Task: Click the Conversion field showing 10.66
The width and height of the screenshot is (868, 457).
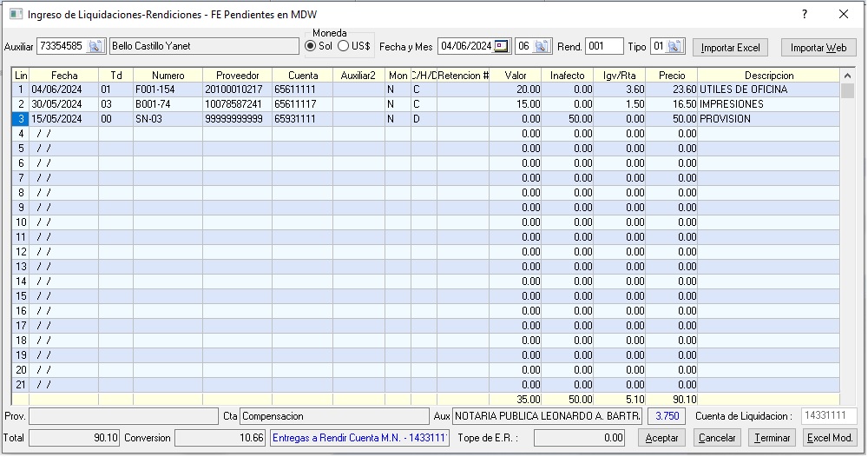Action: tap(220, 438)
